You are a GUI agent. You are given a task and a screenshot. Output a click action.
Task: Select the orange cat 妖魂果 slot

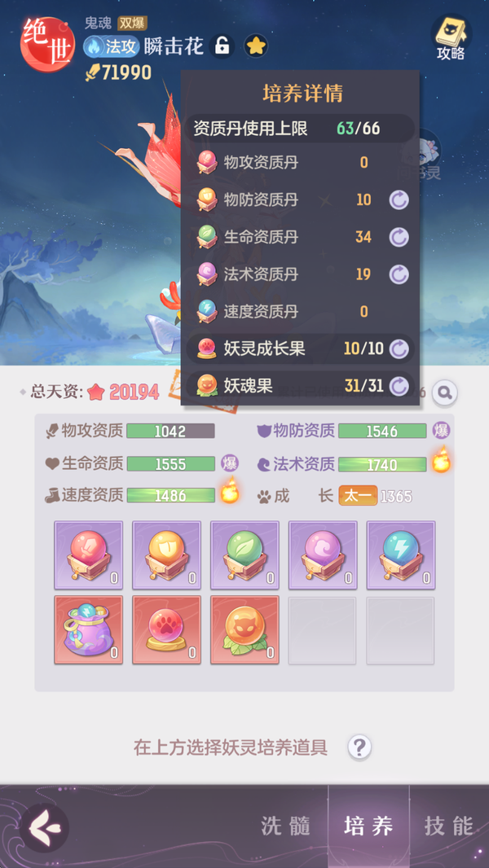(244, 630)
